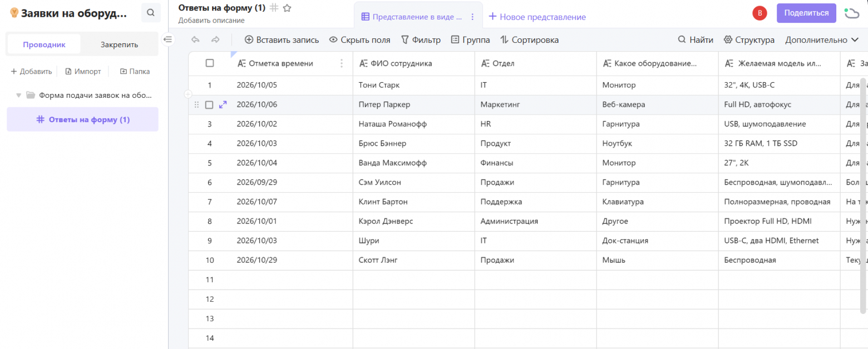Select cell Брюс Бэннер
Viewport: 868px width, 349px height.
[413, 143]
